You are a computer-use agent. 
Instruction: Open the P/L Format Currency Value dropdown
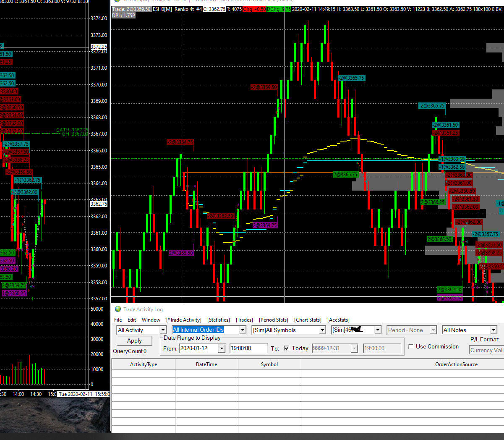pyautogui.click(x=486, y=350)
